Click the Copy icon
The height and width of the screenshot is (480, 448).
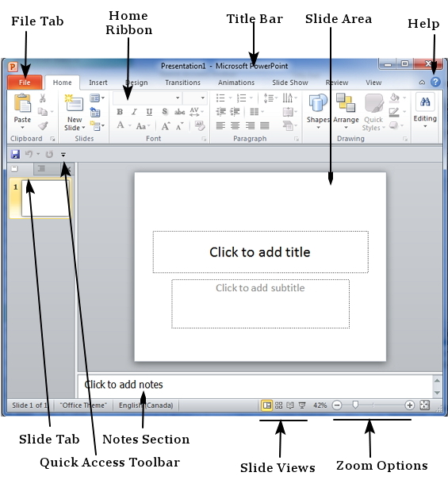pos(43,112)
